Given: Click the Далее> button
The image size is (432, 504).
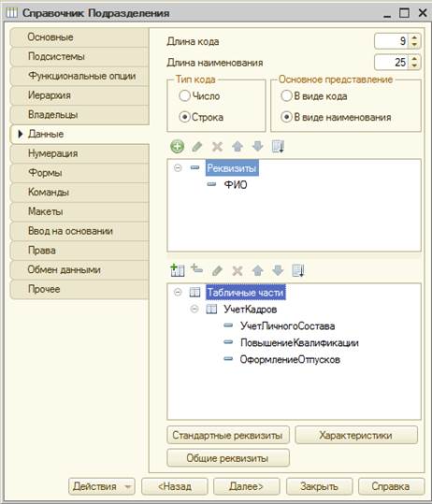Looking at the screenshot, I should tap(247, 486).
